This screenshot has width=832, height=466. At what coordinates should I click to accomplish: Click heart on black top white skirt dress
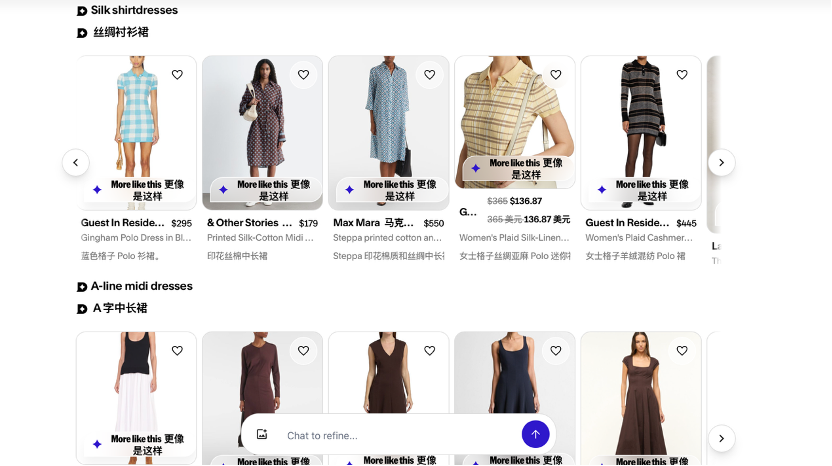(177, 351)
